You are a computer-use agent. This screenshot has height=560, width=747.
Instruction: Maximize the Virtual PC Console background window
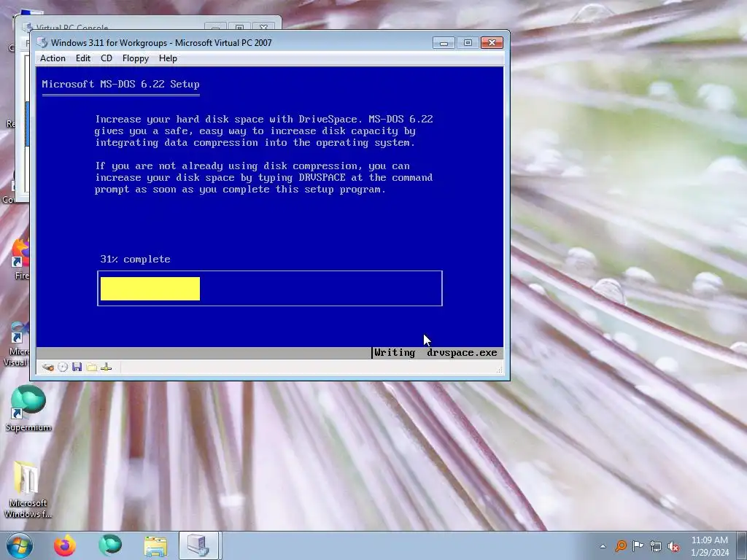(239, 26)
